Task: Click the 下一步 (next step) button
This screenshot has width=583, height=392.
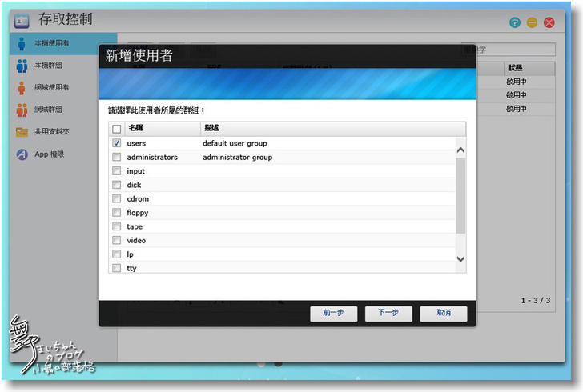Action: pos(388,314)
